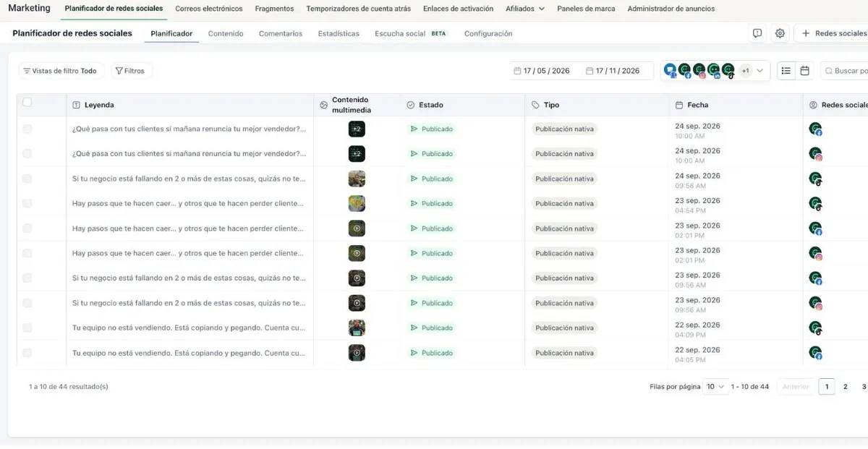
Task: Open the Planificador de redes sociales top tab
Action: click(x=114, y=9)
